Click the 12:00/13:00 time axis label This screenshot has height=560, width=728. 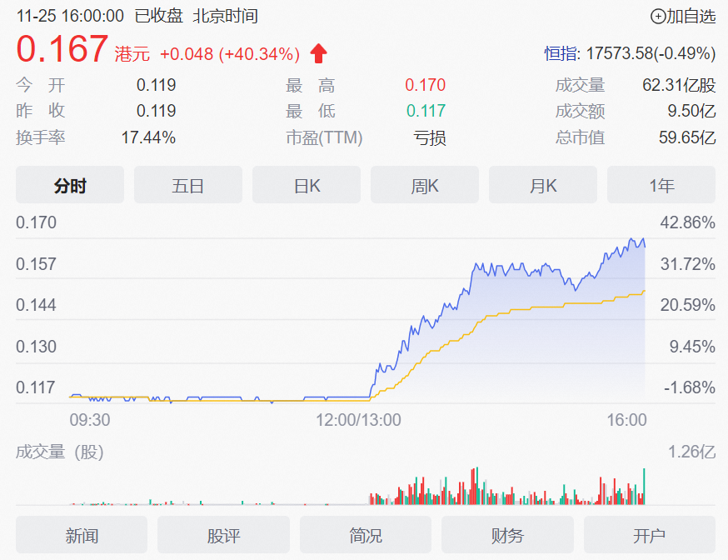click(358, 420)
